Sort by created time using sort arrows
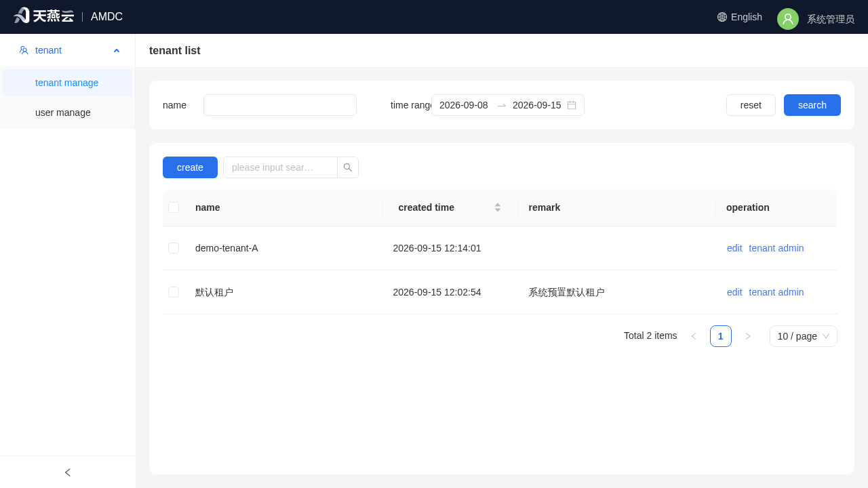Screen dimensions: 868x488 click(x=498, y=207)
